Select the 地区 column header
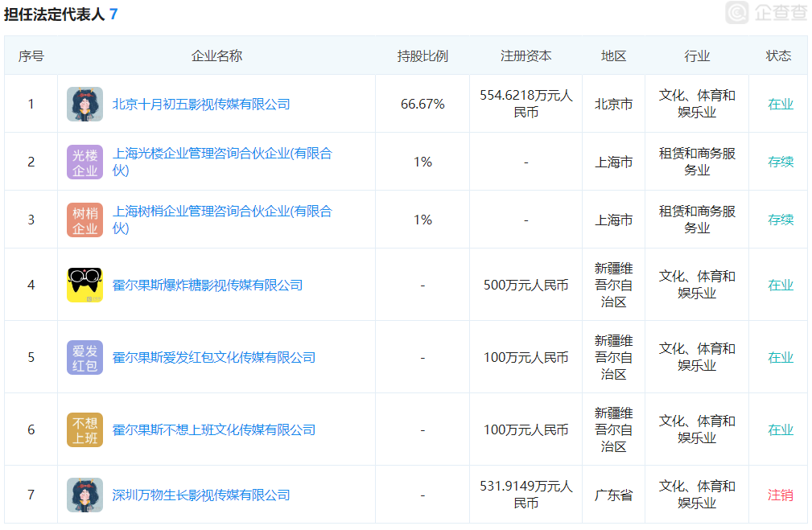 (614, 56)
